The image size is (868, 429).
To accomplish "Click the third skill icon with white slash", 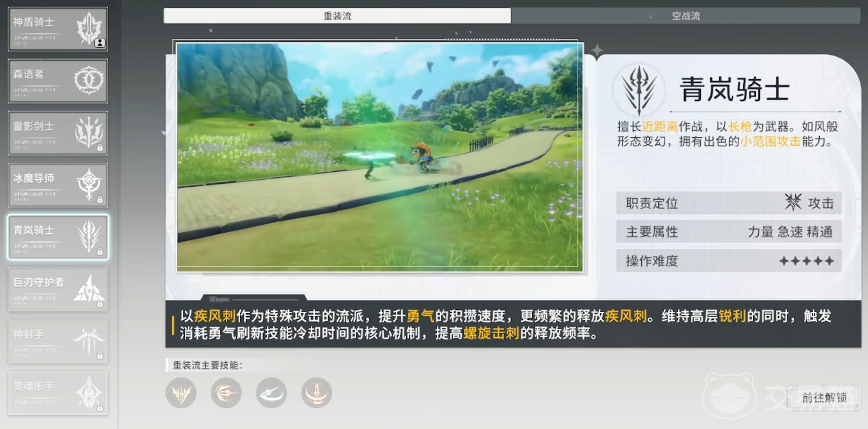I will (x=271, y=393).
